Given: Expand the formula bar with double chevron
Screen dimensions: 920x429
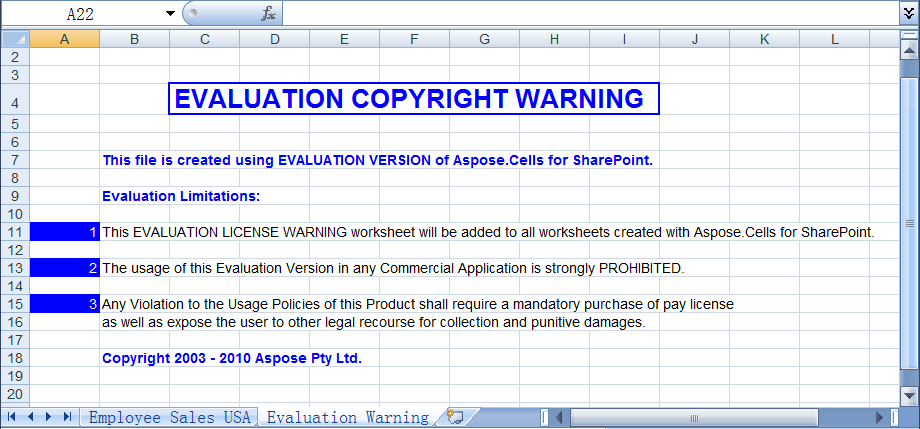Looking at the screenshot, I should [x=909, y=13].
